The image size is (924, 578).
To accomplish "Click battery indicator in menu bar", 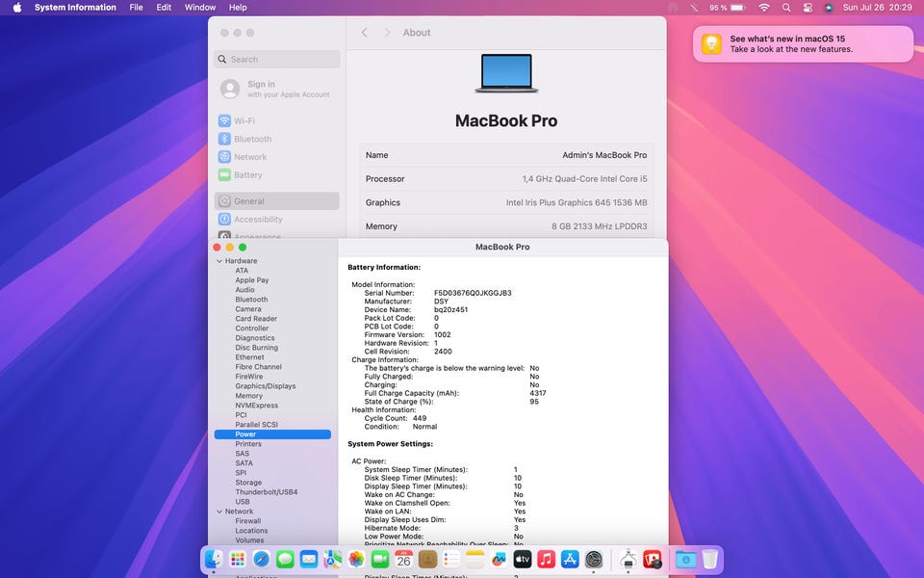I will coord(728,8).
